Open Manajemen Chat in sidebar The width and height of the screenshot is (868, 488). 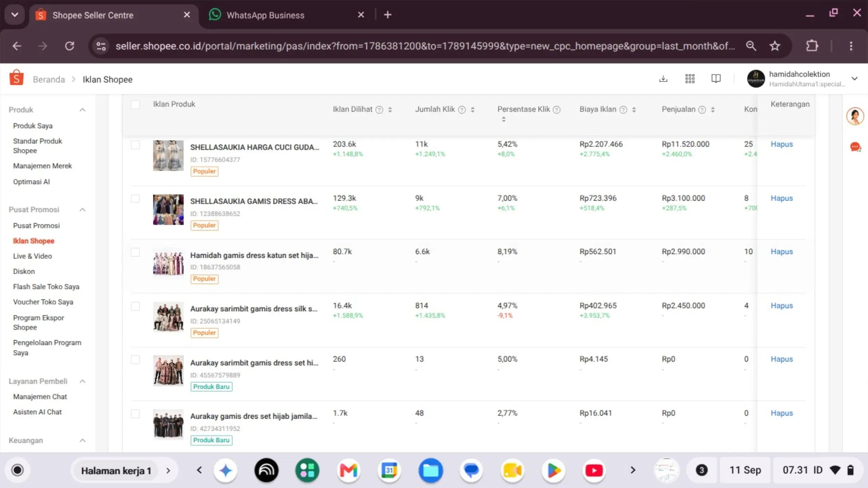tap(40, 397)
